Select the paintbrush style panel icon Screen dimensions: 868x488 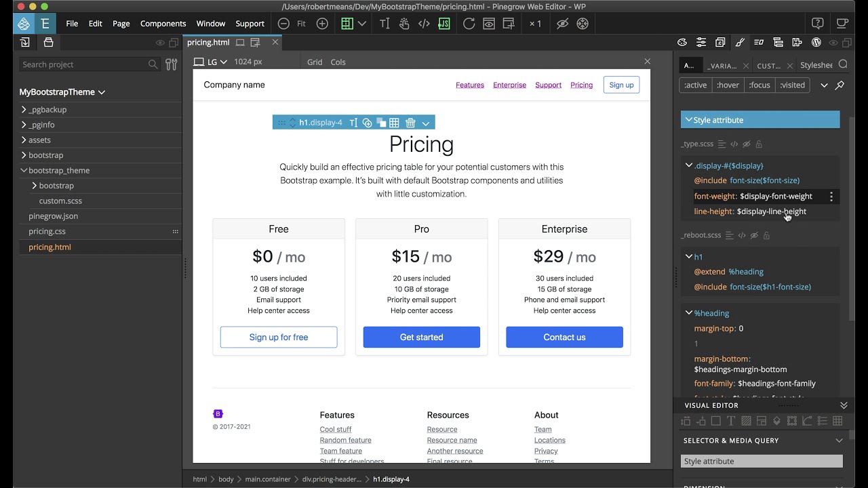tap(740, 42)
